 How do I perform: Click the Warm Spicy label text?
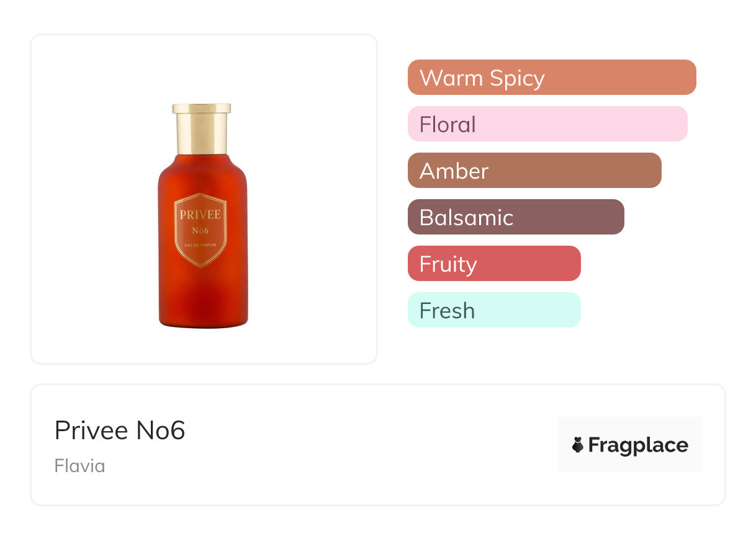pyautogui.click(x=482, y=78)
